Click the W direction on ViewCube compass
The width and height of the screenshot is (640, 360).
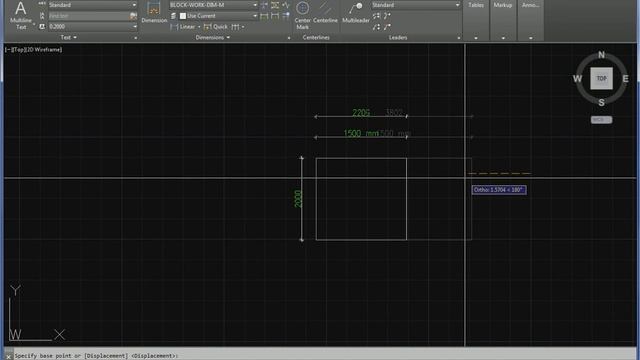click(x=577, y=79)
